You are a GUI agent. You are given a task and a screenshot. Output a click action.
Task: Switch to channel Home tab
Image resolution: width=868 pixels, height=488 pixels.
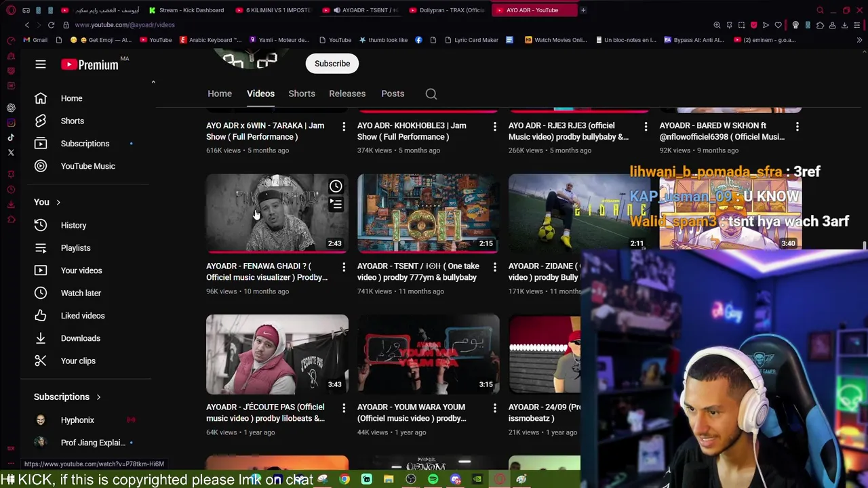(220, 94)
